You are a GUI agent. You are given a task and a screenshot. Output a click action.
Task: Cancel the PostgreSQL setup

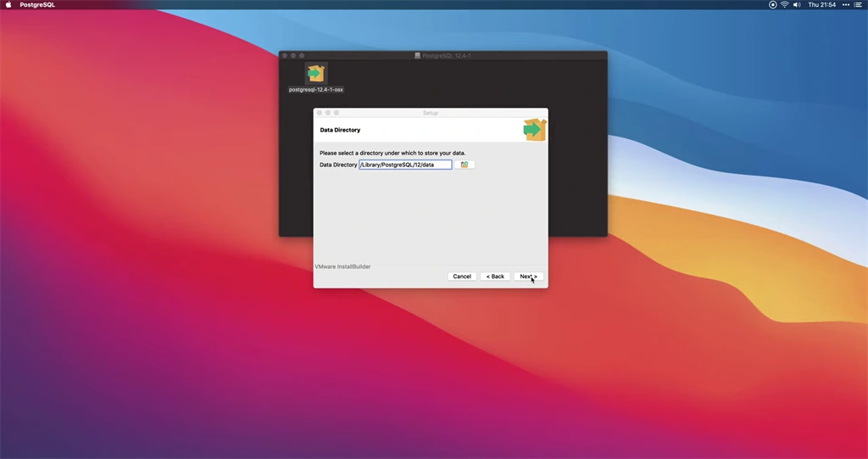coord(462,276)
